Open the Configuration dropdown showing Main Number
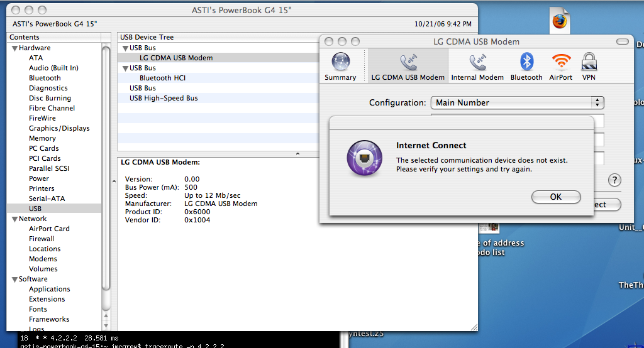 coord(517,102)
